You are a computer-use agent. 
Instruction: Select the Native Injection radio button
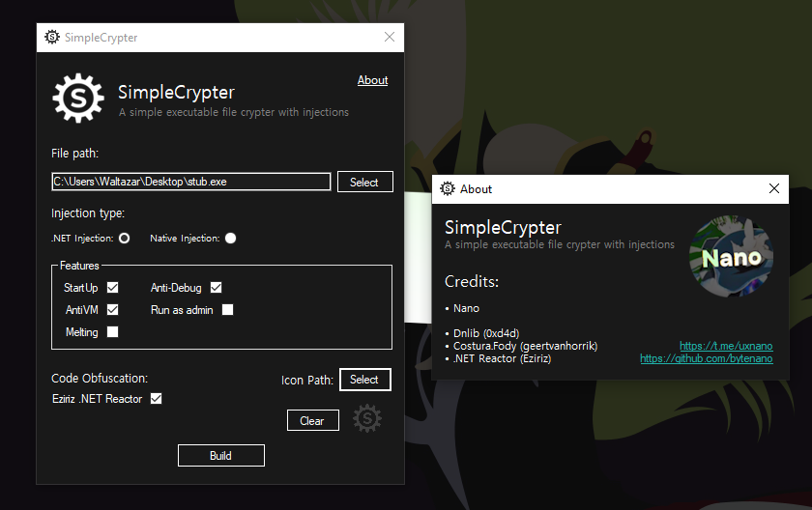pyautogui.click(x=230, y=238)
